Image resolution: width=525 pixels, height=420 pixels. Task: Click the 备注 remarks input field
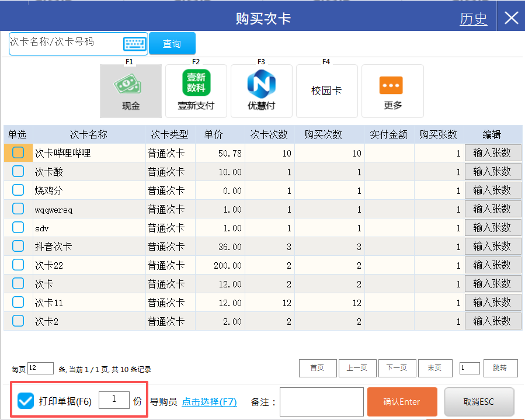click(322, 402)
